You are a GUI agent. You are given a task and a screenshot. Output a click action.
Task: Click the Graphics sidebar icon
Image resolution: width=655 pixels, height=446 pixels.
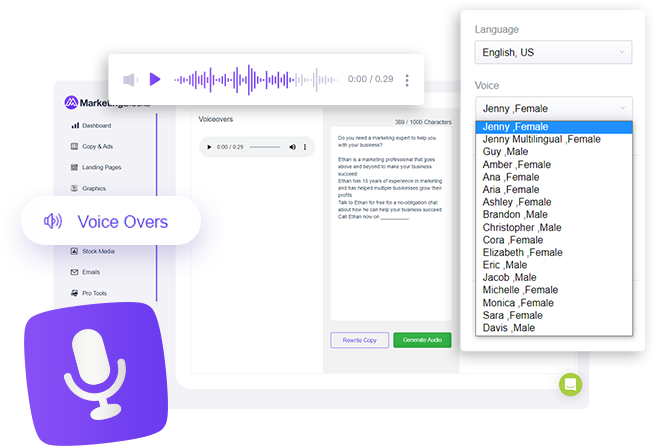(x=74, y=188)
